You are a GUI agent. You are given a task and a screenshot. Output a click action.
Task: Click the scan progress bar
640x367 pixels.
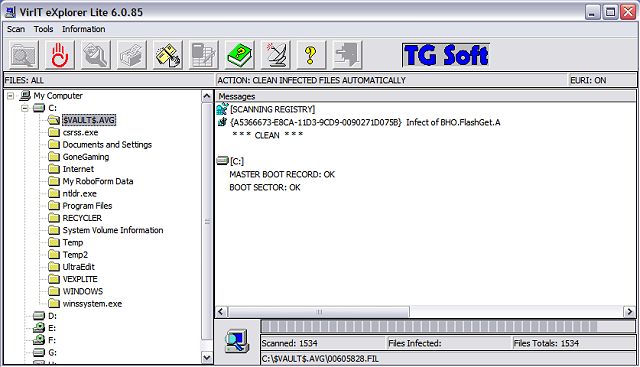(x=447, y=326)
